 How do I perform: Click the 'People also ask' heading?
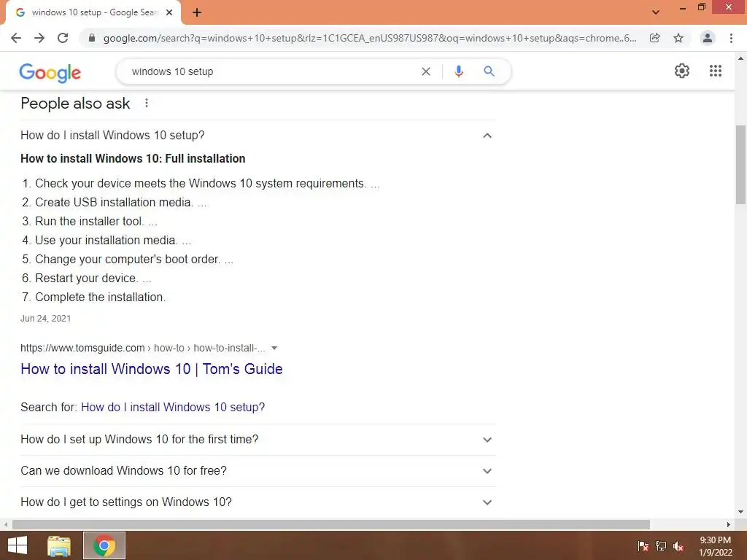point(75,104)
